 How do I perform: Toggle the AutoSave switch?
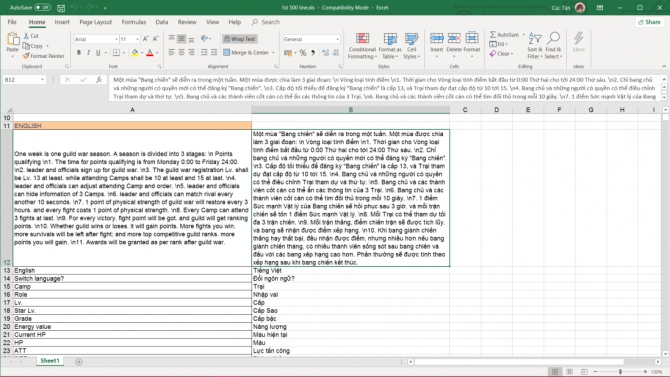(42, 7)
